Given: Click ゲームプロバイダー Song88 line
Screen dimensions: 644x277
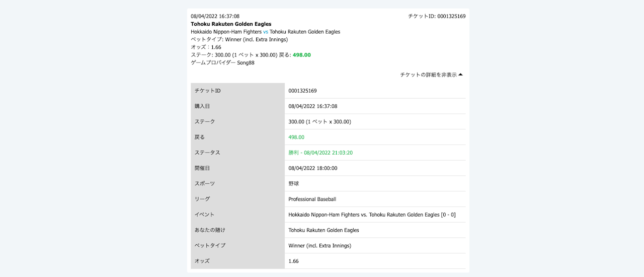Looking at the screenshot, I should point(222,62).
